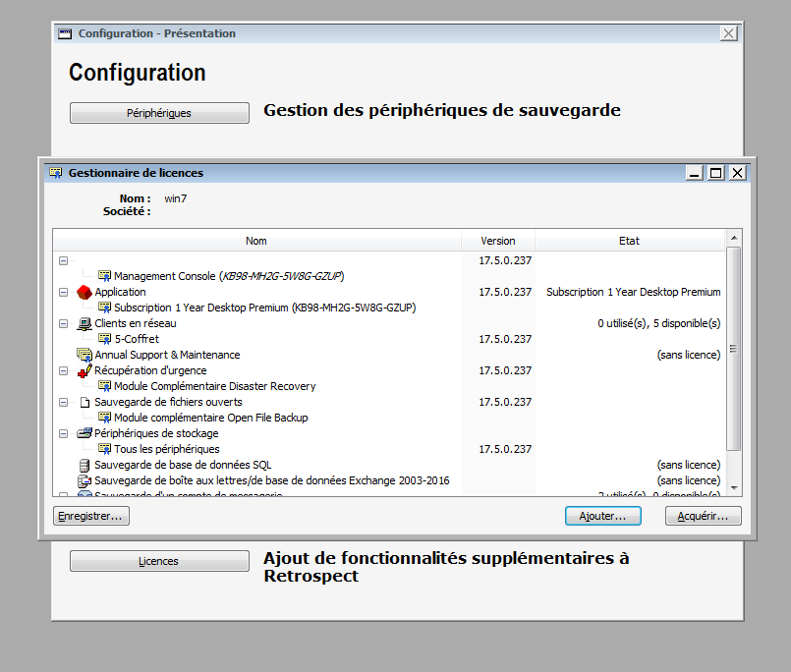This screenshot has width=791, height=672.
Task: Click the Récupération d'urgence red cross icon
Action: pos(84,370)
